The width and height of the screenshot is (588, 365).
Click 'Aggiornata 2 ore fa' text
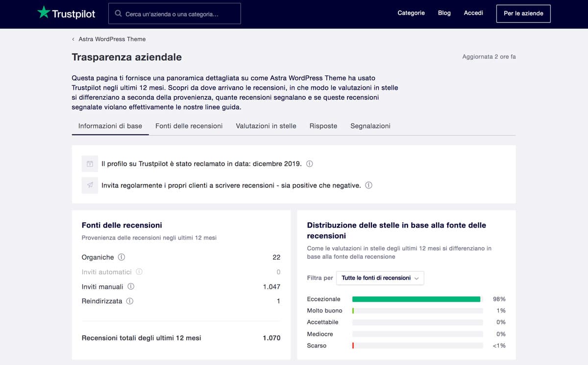click(489, 57)
